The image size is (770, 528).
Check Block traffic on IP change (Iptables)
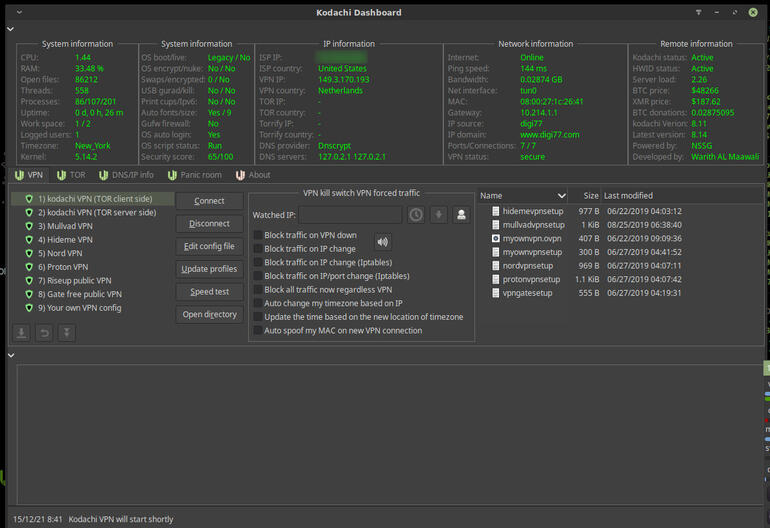point(258,262)
